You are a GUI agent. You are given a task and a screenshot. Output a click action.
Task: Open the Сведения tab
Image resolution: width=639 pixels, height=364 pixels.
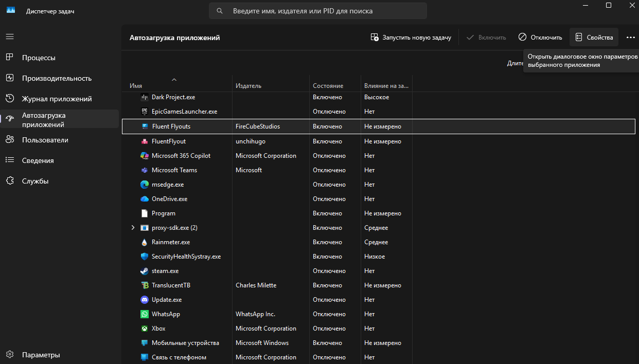(x=38, y=160)
